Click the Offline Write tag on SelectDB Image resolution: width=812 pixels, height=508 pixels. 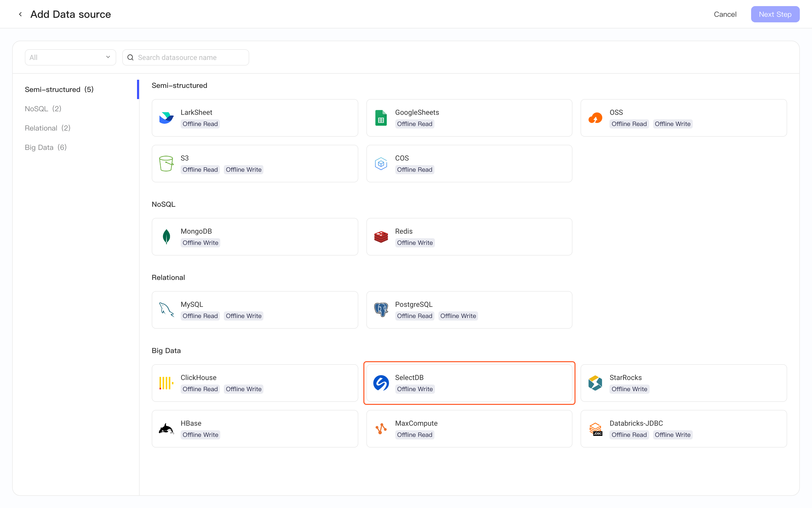[415, 389]
